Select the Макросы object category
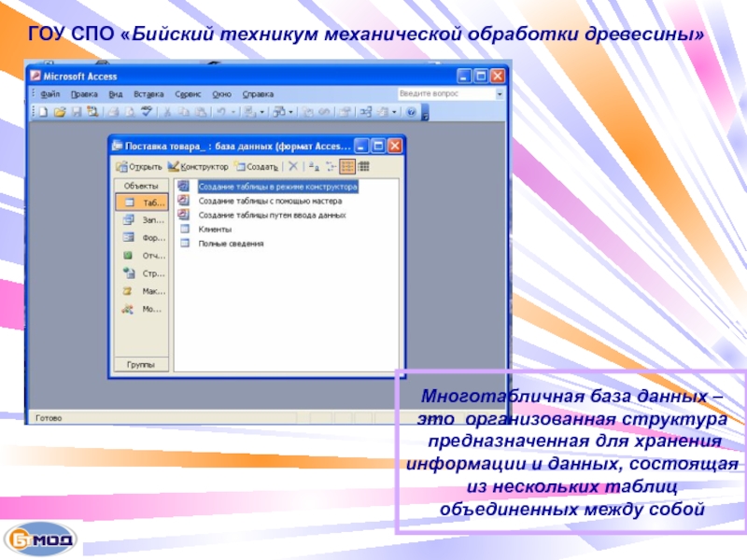Viewport: 747px width, 560px height. pyautogui.click(x=142, y=291)
